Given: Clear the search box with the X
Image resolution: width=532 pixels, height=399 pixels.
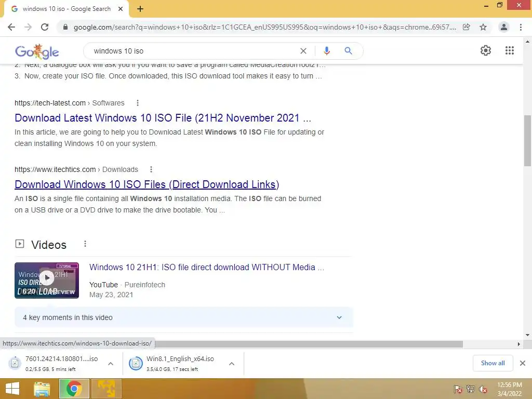Looking at the screenshot, I should tap(303, 51).
